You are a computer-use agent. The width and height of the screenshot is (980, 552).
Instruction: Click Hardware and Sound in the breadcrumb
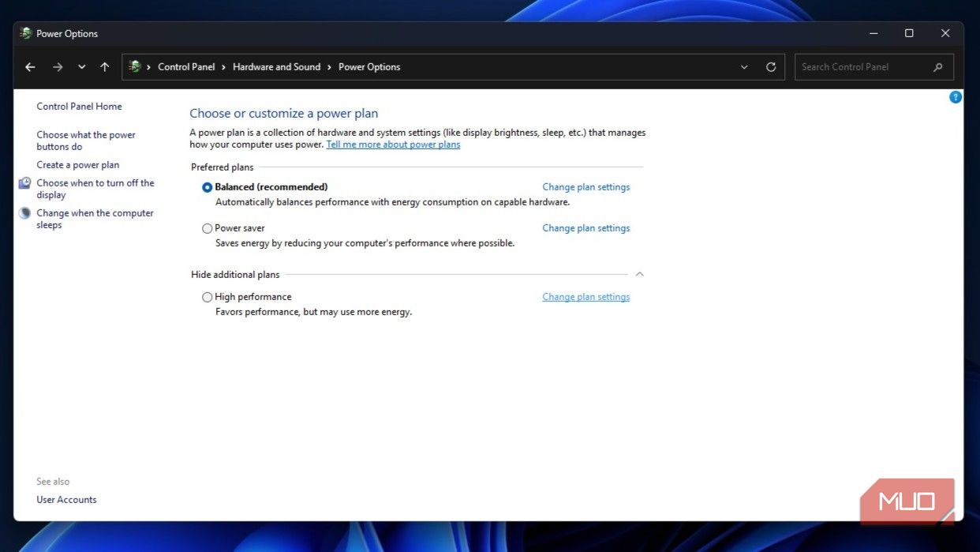[276, 67]
